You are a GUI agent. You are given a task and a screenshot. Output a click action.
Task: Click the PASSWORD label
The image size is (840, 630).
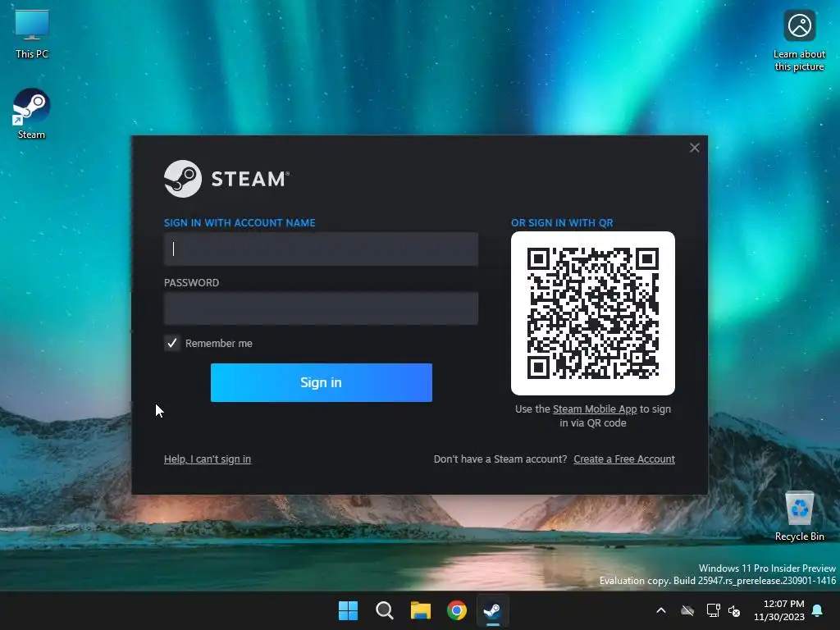pos(191,283)
